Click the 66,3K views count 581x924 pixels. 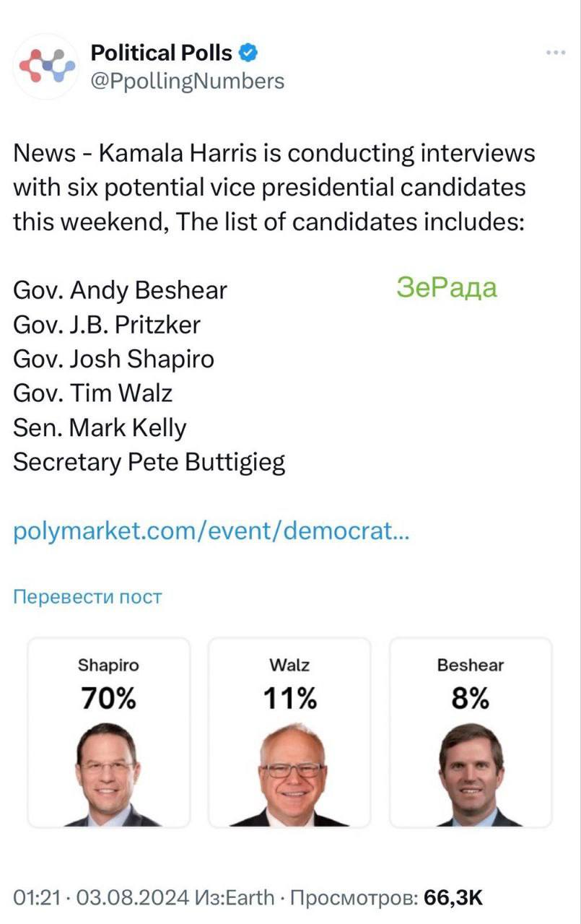point(453,897)
